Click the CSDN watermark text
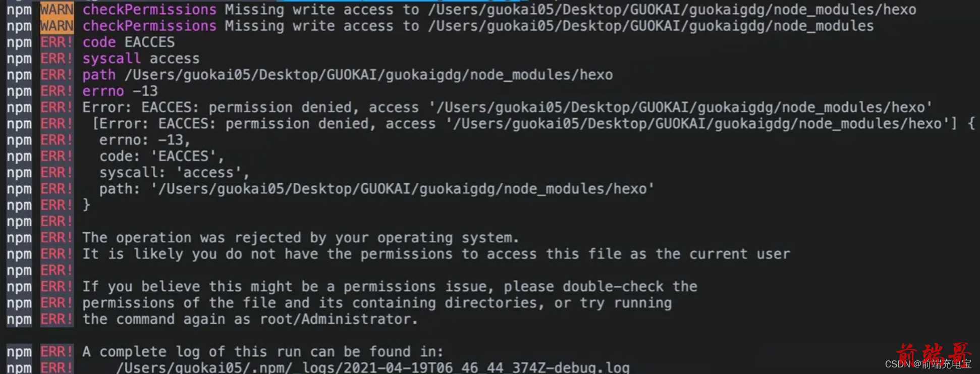Viewport: 980px width, 374px height. pyautogui.click(x=928, y=364)
